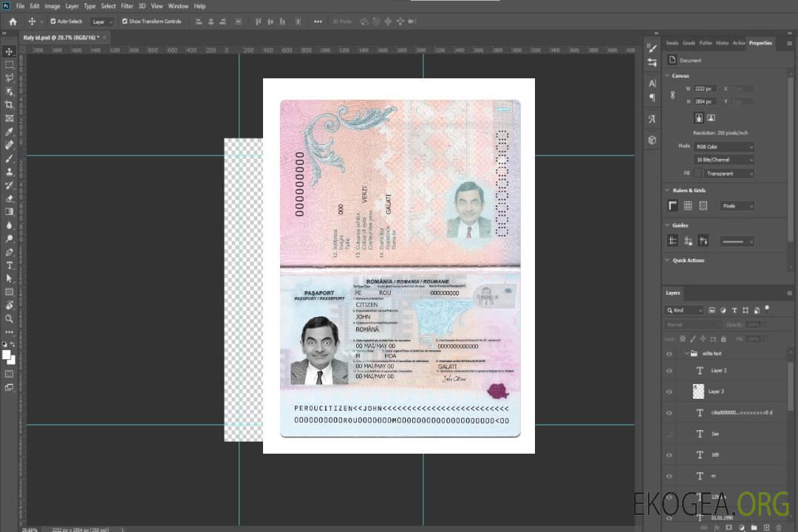The height and width of the screenshot is (532, 798).
Task: Hide the '169' text layer eye
Action: tap(669, 455)
